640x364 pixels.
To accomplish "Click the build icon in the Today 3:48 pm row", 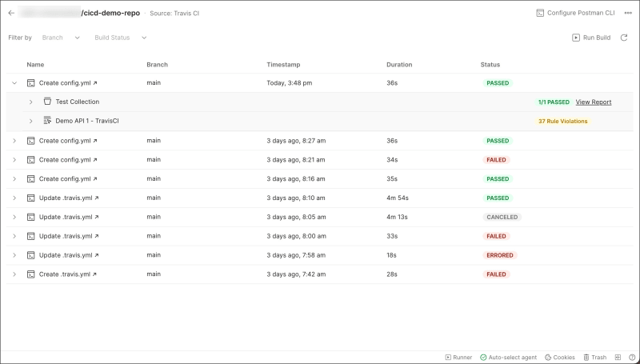I will pyautogui.click(x=30, y=83).
